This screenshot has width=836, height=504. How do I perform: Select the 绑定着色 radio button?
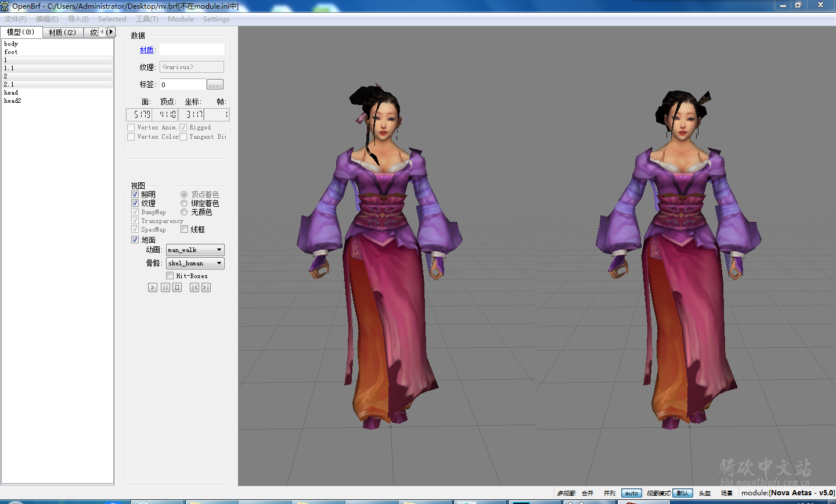[x=184, y=203]
